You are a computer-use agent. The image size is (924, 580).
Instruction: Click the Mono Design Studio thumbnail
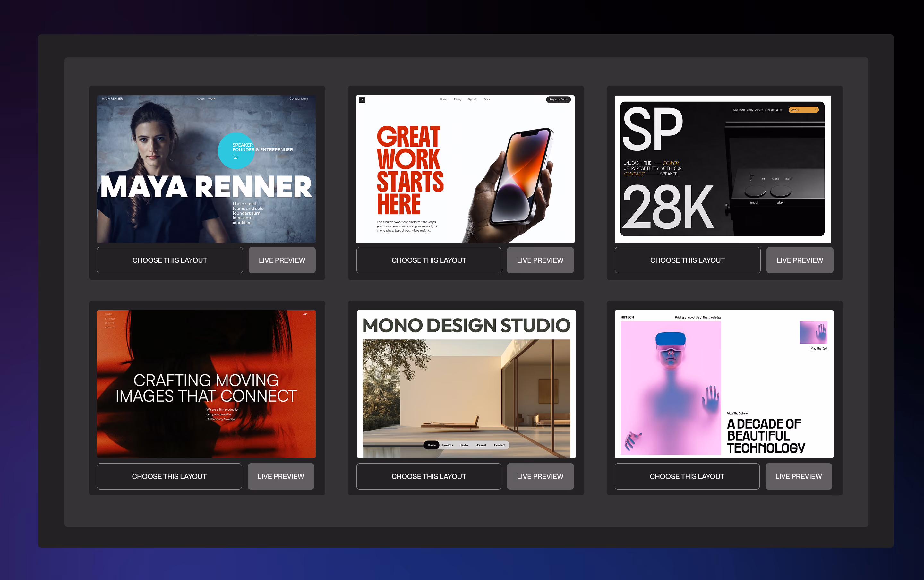click(466, 384)
